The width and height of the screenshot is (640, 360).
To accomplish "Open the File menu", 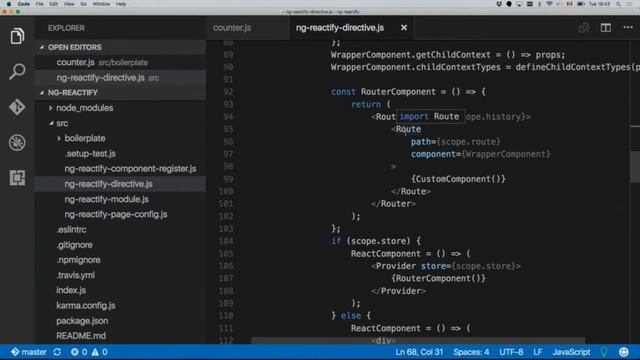I will [39, 4].
